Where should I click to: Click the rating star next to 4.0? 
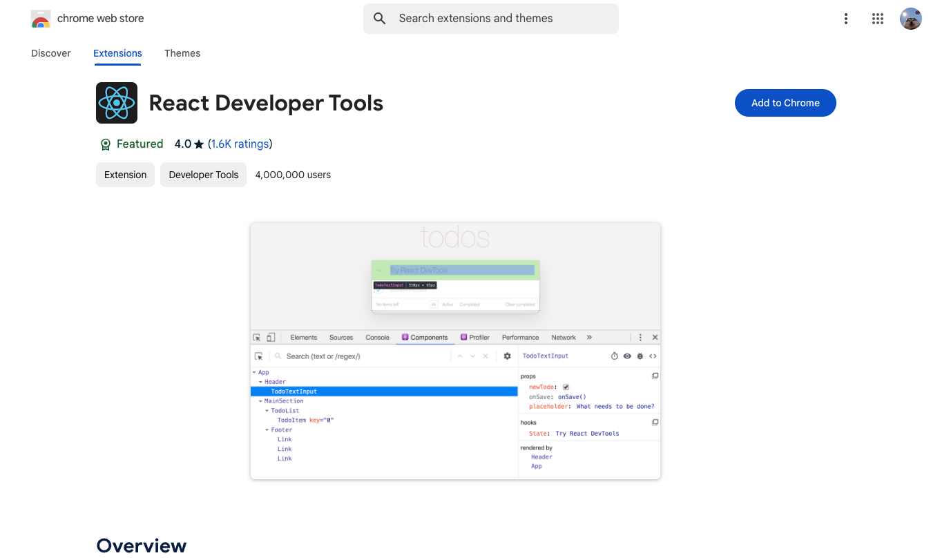point(199,144)
